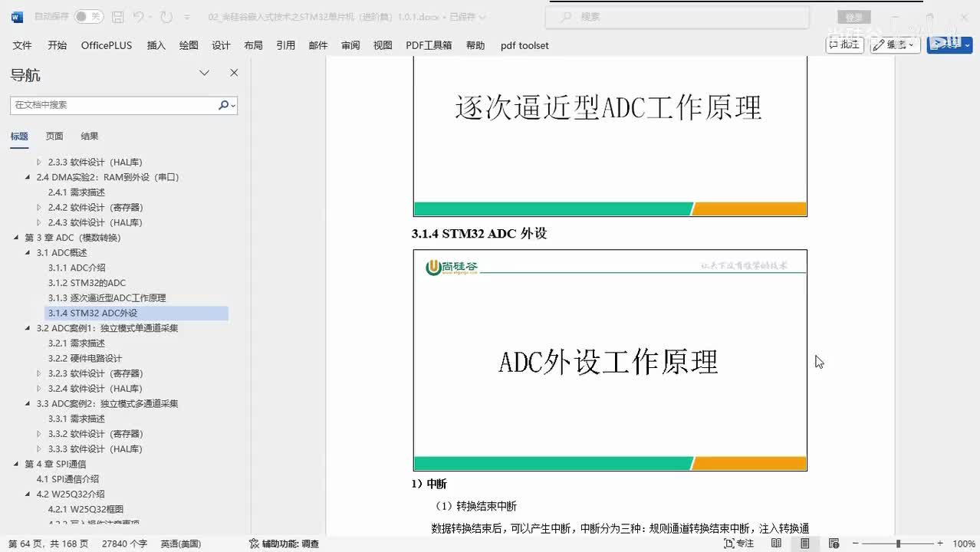Open the 开始 ribbon tab
The image size is (980, 552).
click(x=57, y=45)
